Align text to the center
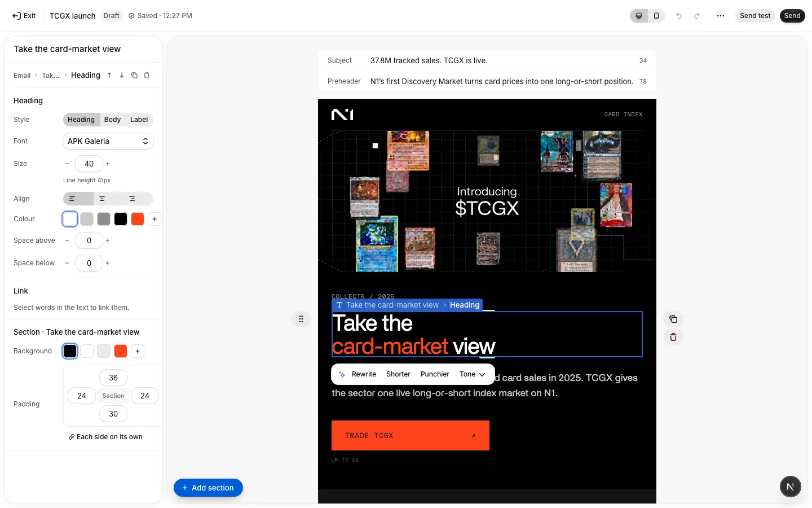 pyautogui.click(x=102, y=199)
